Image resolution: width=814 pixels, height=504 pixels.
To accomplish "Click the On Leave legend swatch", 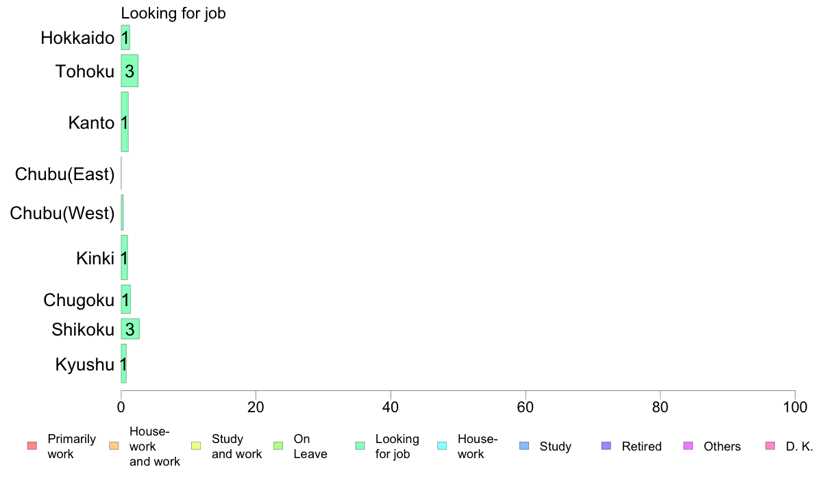I will point(278,446).
